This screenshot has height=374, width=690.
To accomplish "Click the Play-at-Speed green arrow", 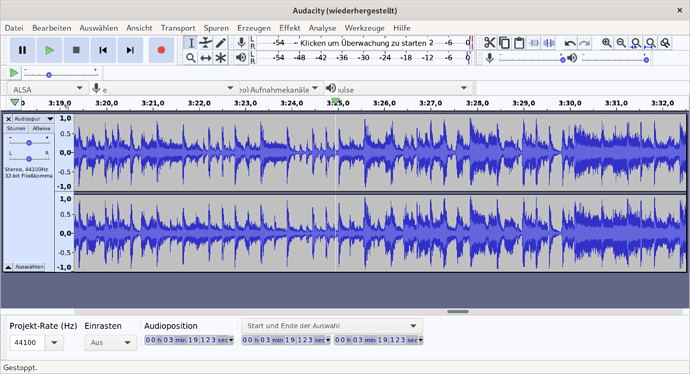I will pyautogui.click(x=14, y=73).
